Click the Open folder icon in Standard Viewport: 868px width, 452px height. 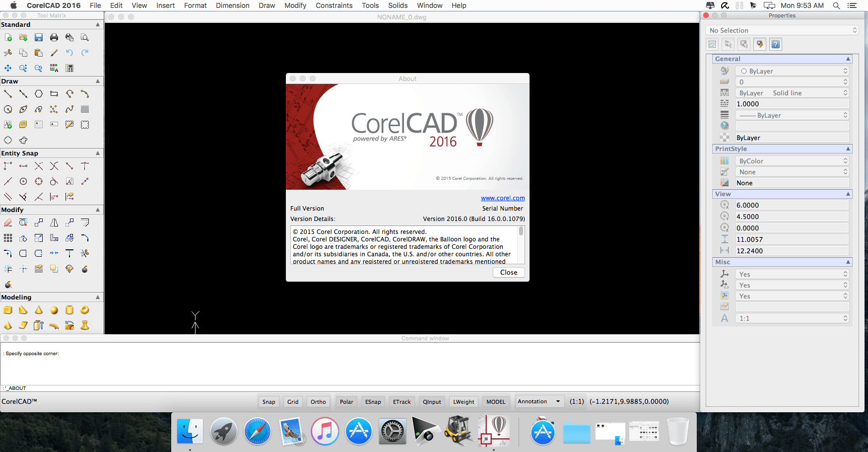pyautogui.click(x=23, y=37)
